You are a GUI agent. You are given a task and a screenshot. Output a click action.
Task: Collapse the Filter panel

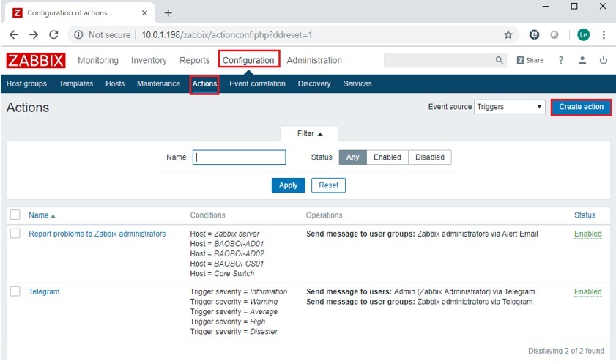tap(309, 134)
